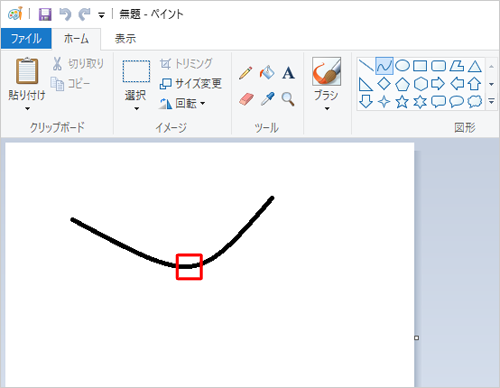Select the Text tool
500x388 pixels.
click(x=288, y=73)
